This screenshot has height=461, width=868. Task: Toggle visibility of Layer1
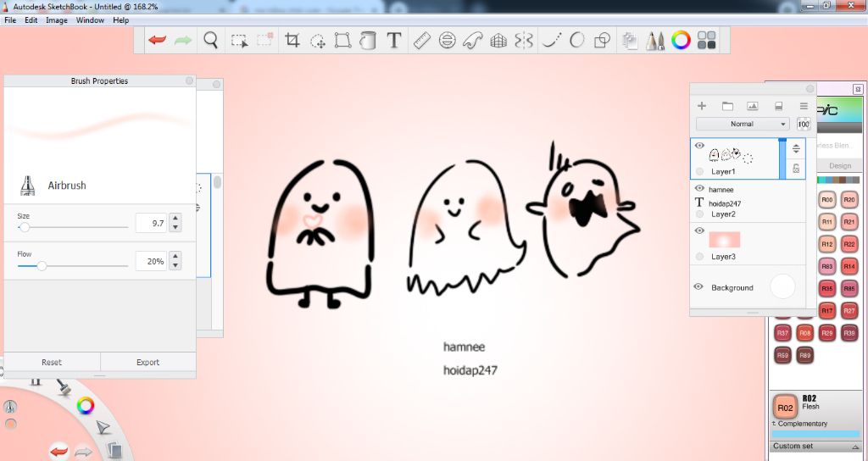click(699, 146)
